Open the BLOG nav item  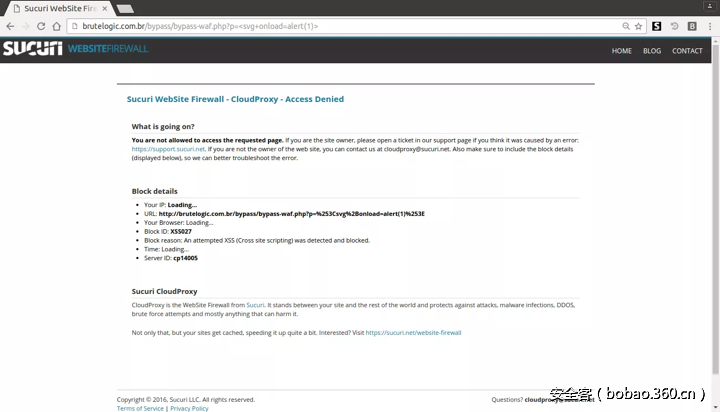click(x=651, y=50)
